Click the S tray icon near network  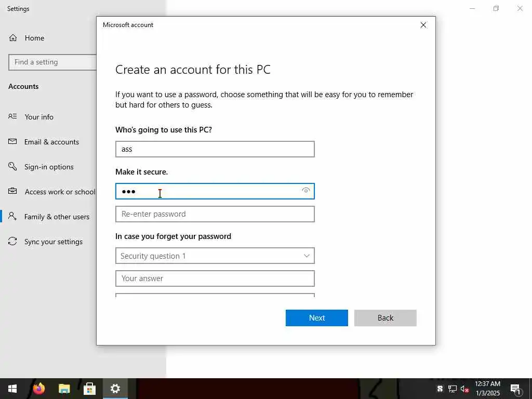pos(440,389)
